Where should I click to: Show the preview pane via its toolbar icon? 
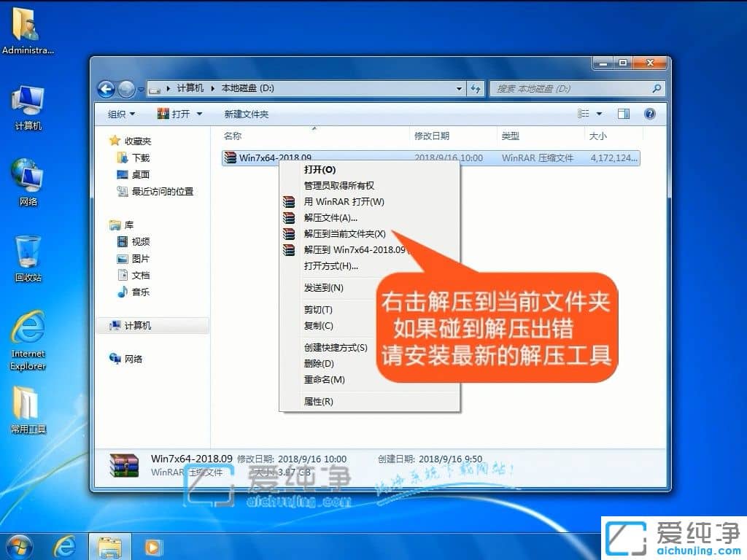pyautogui.click(x=622, y=114)
